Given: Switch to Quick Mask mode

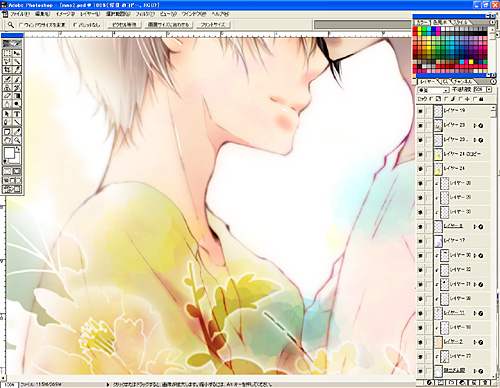Looking at the screenshot, I should pyautogui.click(x=17, y=171).
